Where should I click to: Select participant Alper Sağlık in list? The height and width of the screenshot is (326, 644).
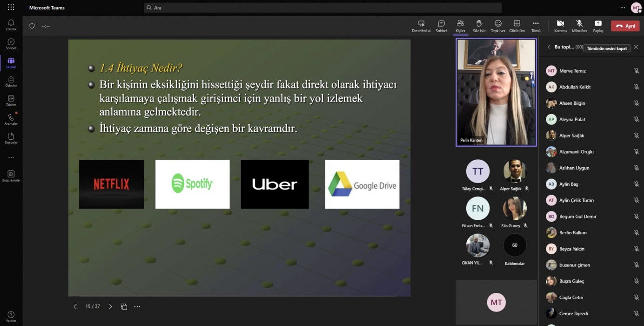point(591,136)
